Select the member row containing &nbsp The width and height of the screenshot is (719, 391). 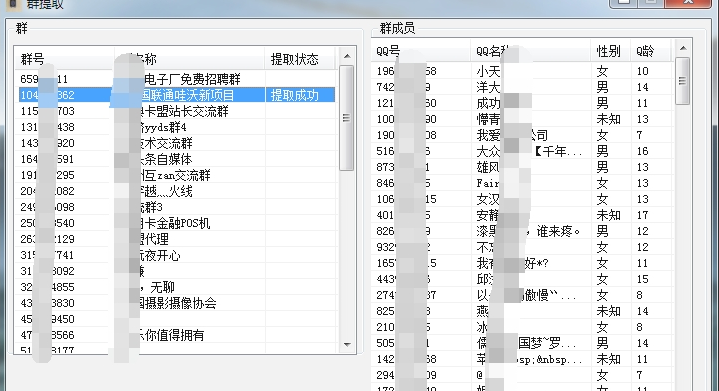point(523,359)
